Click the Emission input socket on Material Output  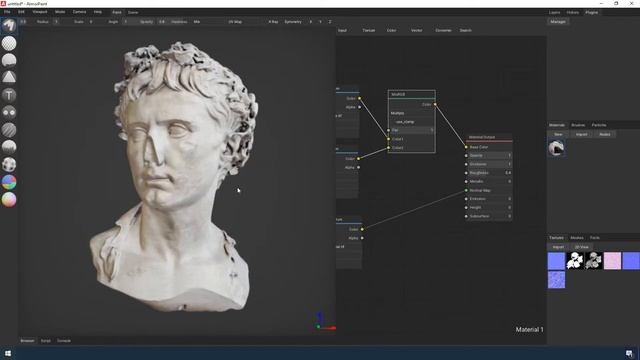pos(466,199)
